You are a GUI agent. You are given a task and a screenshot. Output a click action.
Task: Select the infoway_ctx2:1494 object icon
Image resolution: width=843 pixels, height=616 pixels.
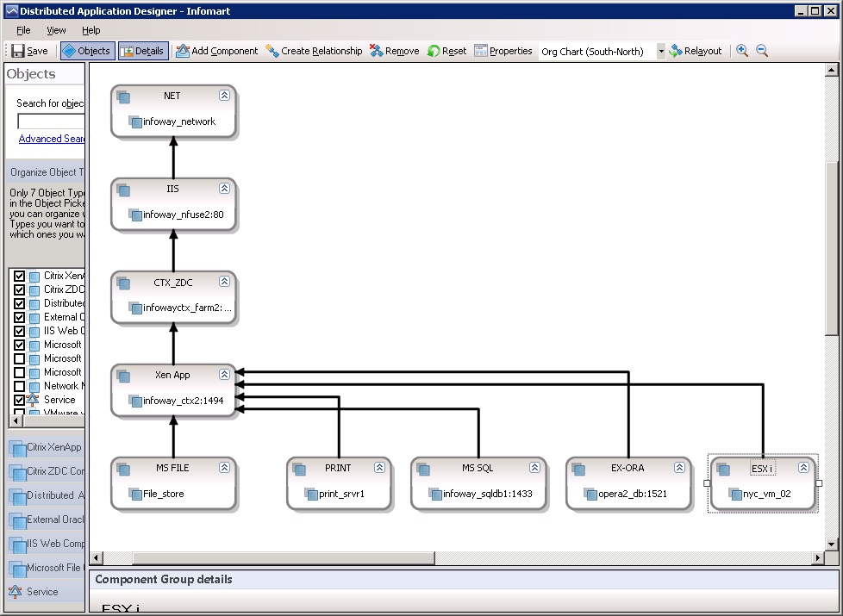coord(135,401)
